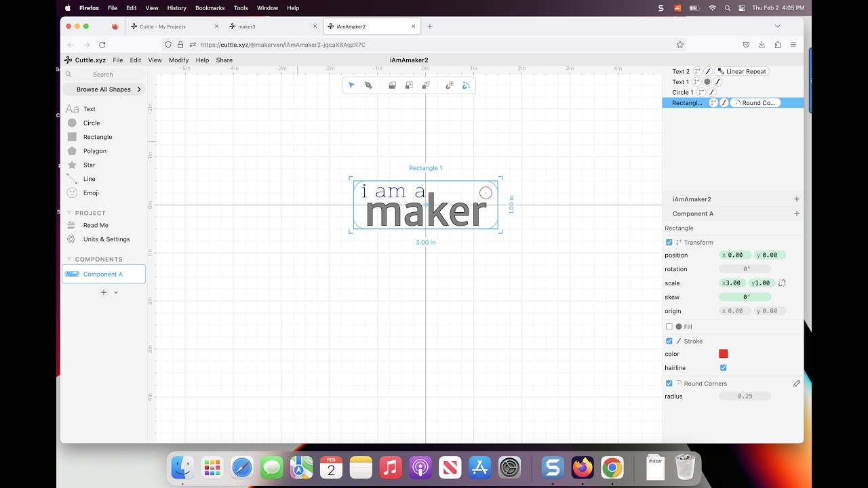Select the arrow Select tool
The image size is (868, 488).
point(351,85)
